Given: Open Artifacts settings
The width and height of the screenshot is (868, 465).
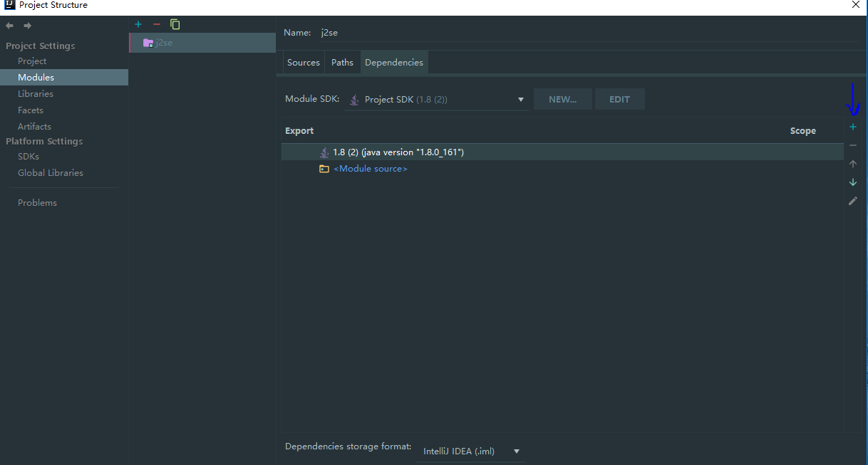Looking at the screenshot, I should click(x=34, y=127).
